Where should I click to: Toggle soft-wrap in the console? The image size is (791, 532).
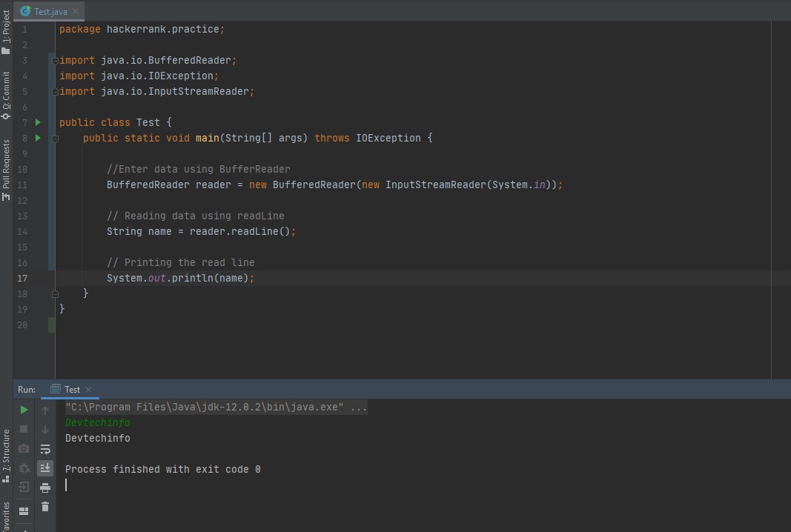point(45,448)
